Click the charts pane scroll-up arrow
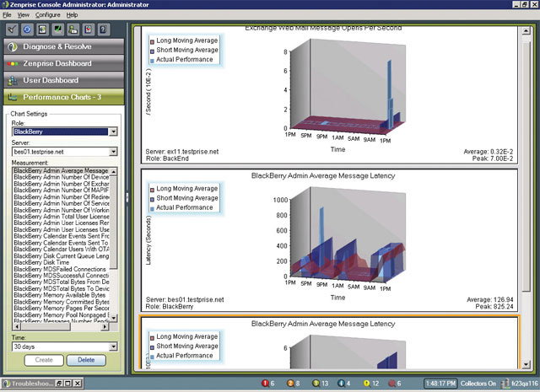 coord(526,31)
